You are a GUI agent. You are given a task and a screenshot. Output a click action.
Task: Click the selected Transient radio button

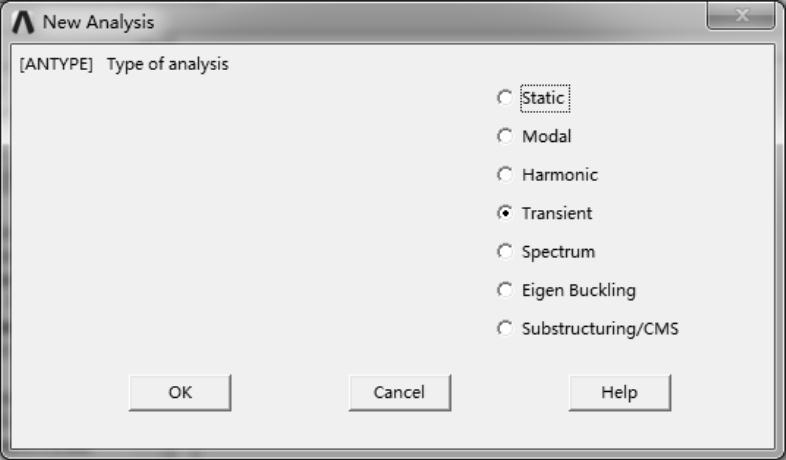pos(504,213)
